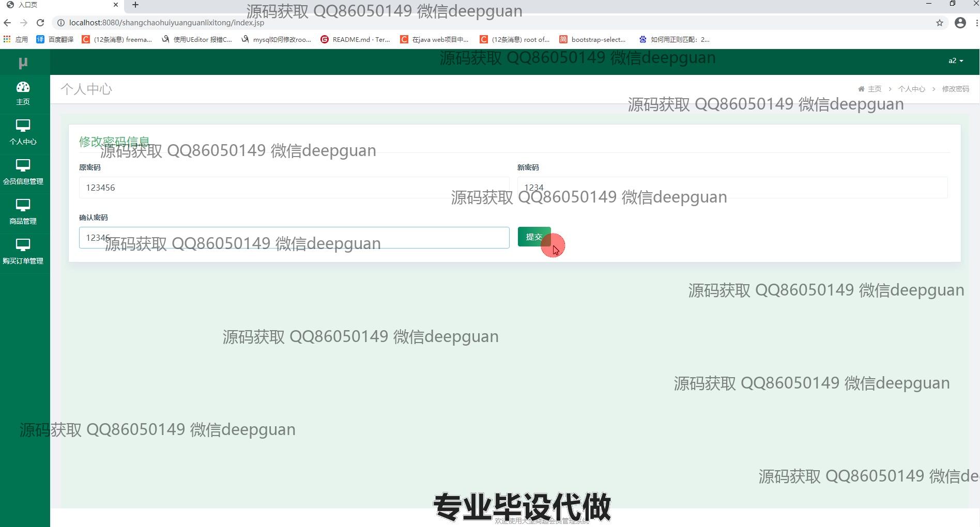Viewport: 980px width, 527px height.
Task: Open 商品管理 in the sidebar
Action: pyautogui.click(x=23, y=212)
